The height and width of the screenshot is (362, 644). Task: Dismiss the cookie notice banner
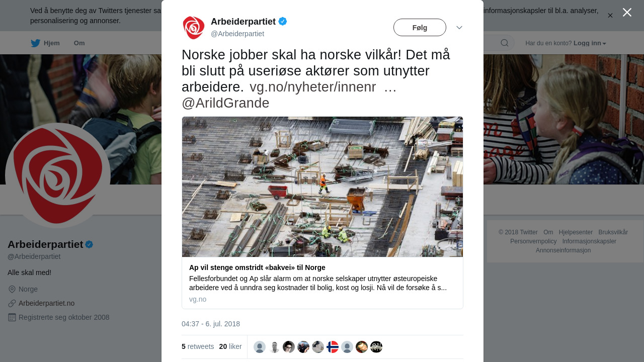point(610,16)
